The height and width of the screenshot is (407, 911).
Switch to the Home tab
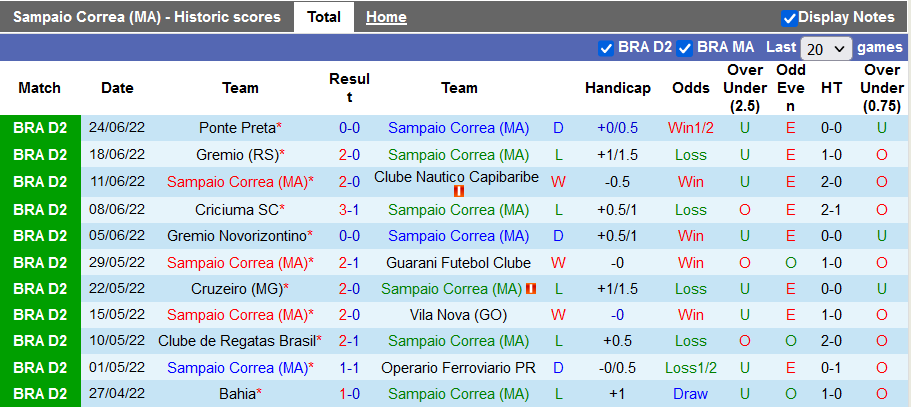click(386, 17)
